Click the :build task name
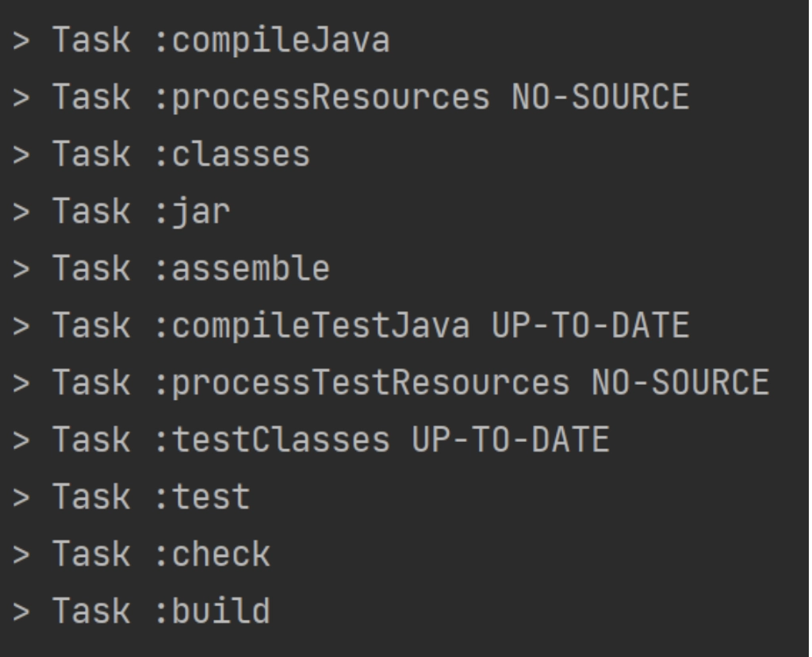 (x=211, y=612)
